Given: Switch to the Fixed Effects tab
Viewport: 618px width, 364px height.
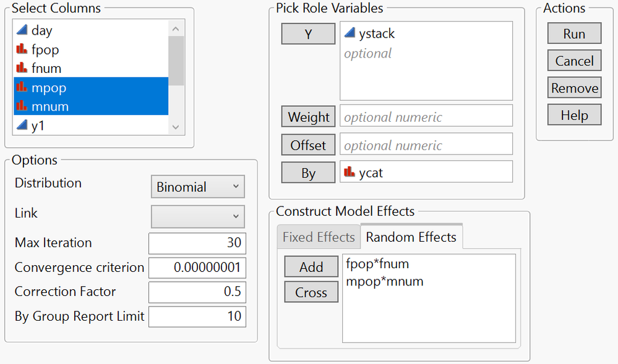Looking at the screenshot, I should pos(319,237).
